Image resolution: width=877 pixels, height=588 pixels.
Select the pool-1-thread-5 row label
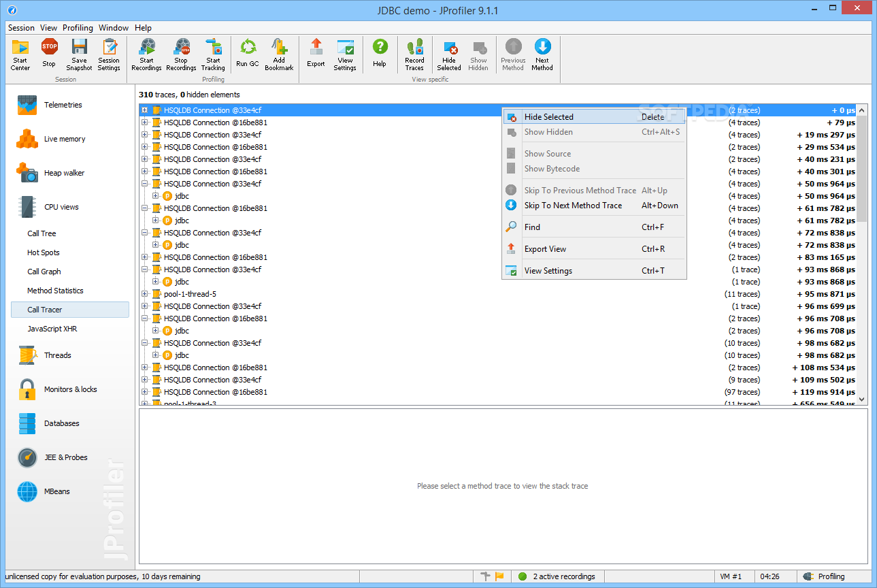(191, 294)
